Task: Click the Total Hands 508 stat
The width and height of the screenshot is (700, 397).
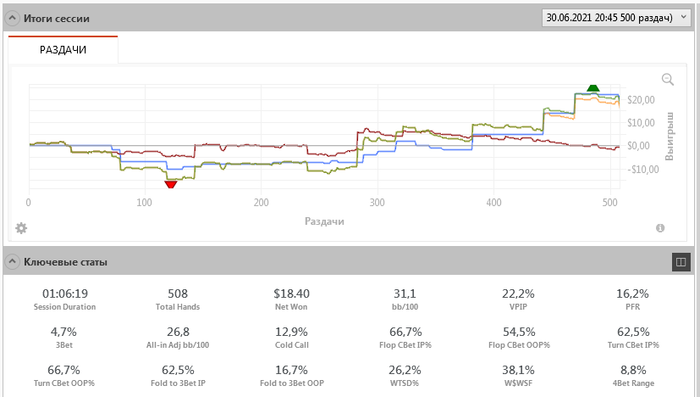Action: (178, 299)
